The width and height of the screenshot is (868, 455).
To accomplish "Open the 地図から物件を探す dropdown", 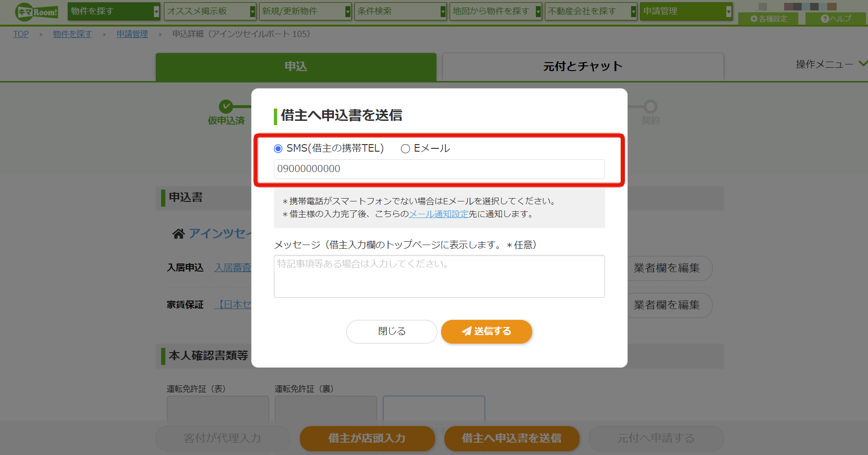I will (x=496, y=11).
